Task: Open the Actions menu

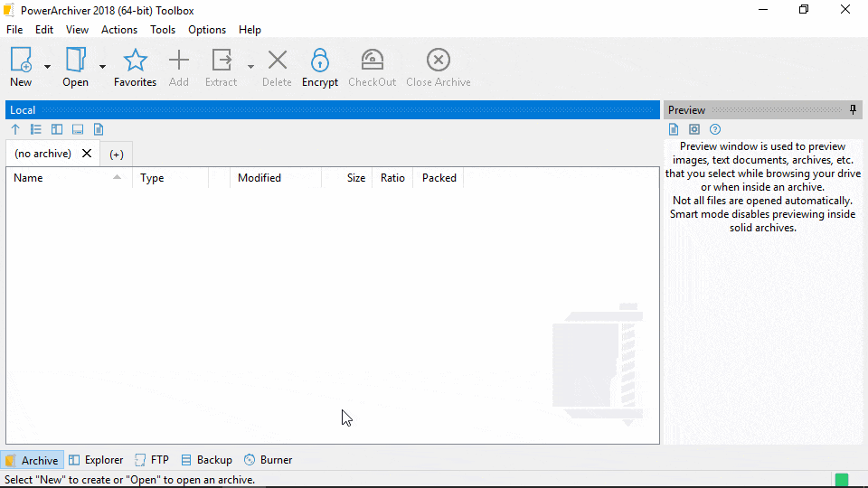Action: pyautogui.click(x=119, y=30)
